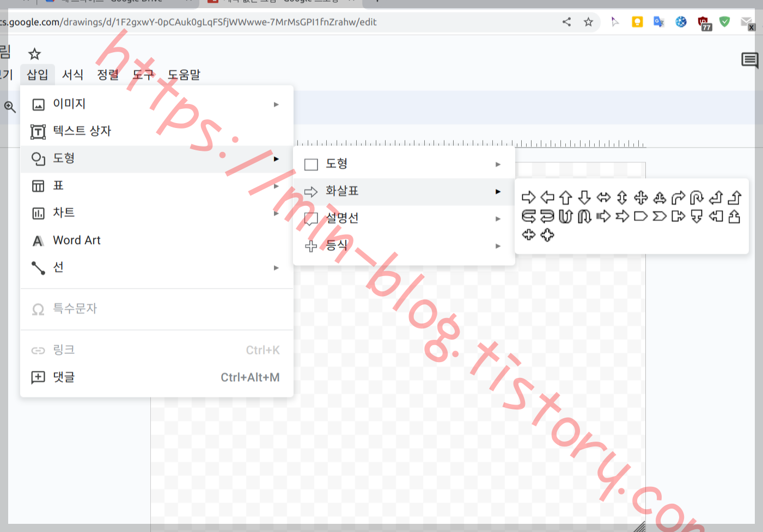The image size is (763, 532).
Task: Select the down arrow shape
Action: tap(584, 197)
